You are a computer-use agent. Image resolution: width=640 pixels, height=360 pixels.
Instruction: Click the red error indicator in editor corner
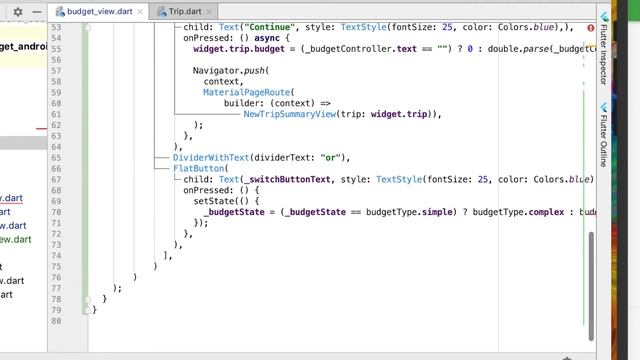point(591,28)
